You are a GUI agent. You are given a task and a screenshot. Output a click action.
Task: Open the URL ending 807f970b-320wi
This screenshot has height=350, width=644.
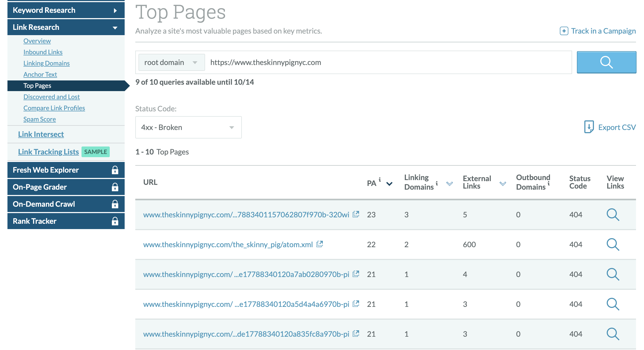pyautogui.click(x=246, y=215)
